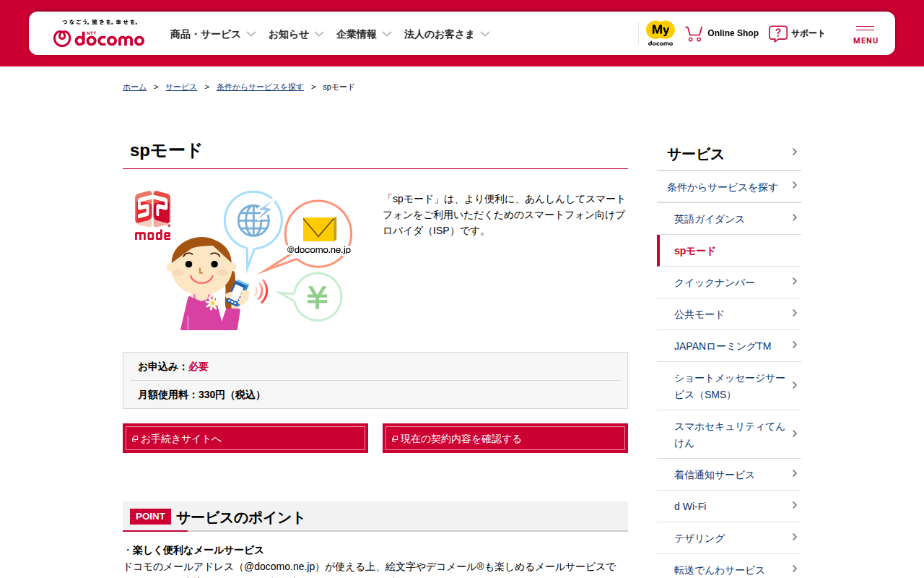Click the chevron beside サービス sidebar heading
This screenshot has height=578, width=924.
click(794, 152)
